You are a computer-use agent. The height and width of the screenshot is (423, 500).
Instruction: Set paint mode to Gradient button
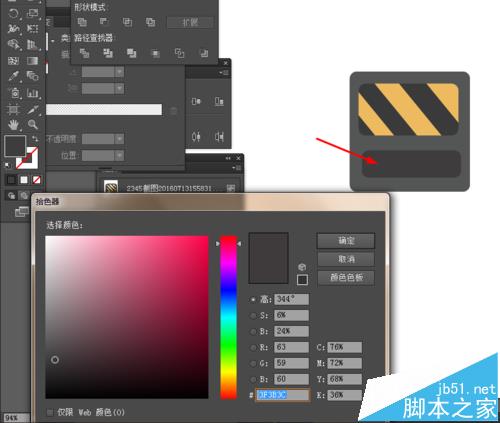pos(24,180)
